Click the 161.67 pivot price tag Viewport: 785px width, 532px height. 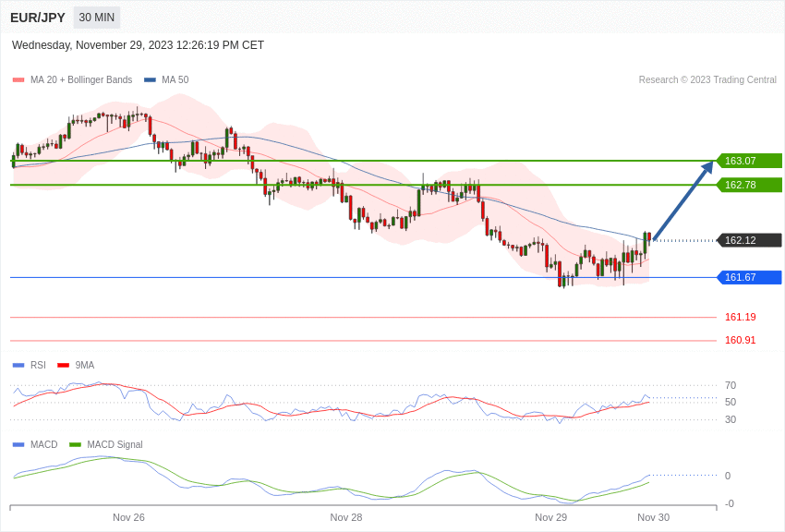coord(750,277)
